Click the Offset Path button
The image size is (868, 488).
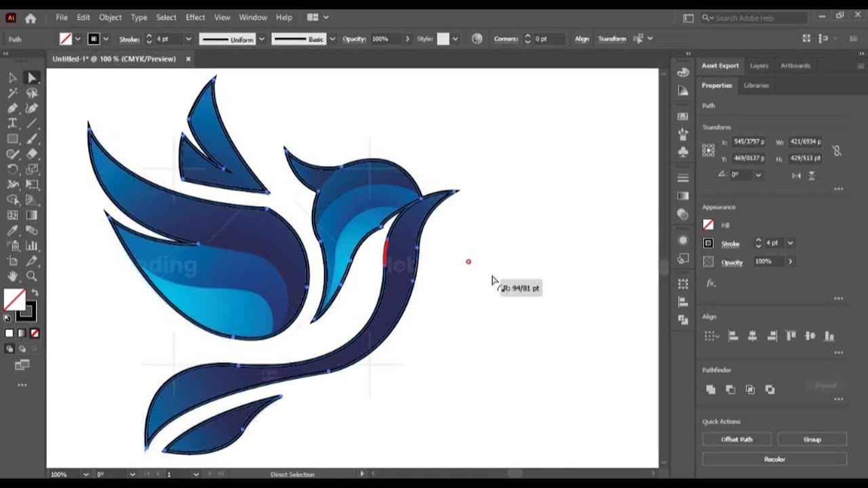pyautogui.click(x=737, y=439)
